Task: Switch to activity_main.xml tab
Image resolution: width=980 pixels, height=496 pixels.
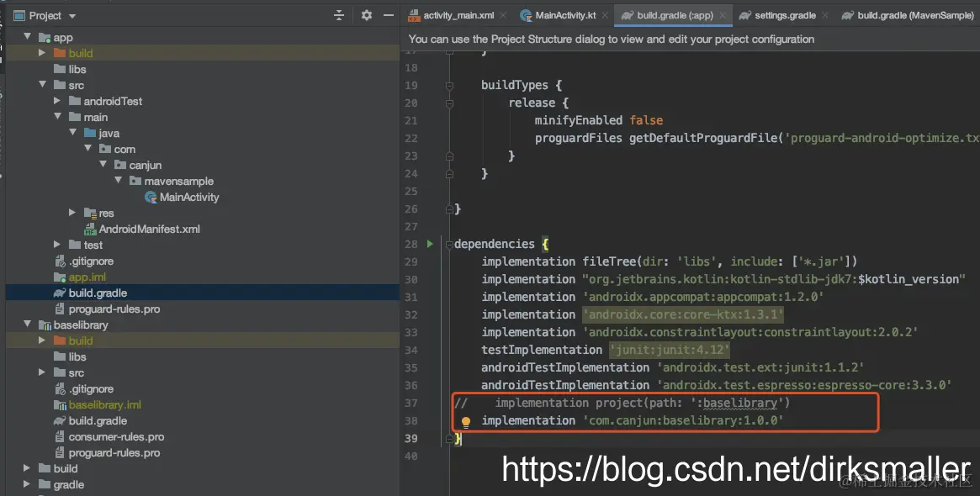Action: click(x=458, y=16)
